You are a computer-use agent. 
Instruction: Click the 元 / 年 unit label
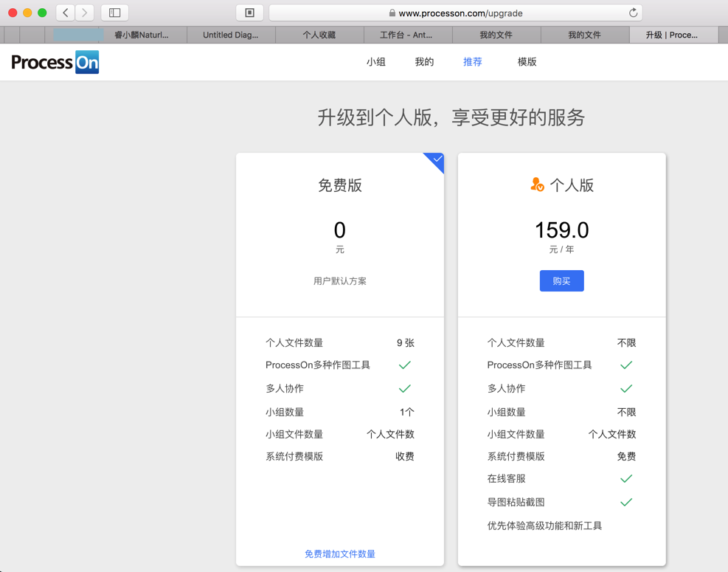pyautogui.click(x=562, y=249)
